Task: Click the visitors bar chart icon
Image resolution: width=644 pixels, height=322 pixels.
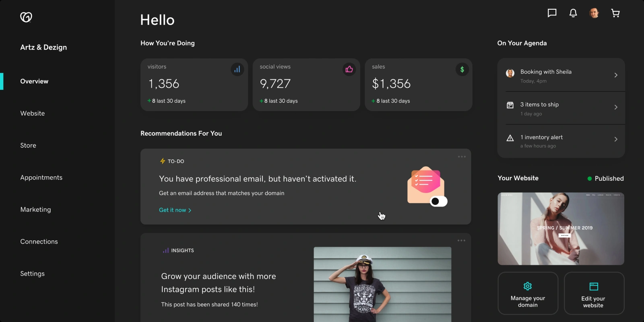Action: tap(237, 69)
